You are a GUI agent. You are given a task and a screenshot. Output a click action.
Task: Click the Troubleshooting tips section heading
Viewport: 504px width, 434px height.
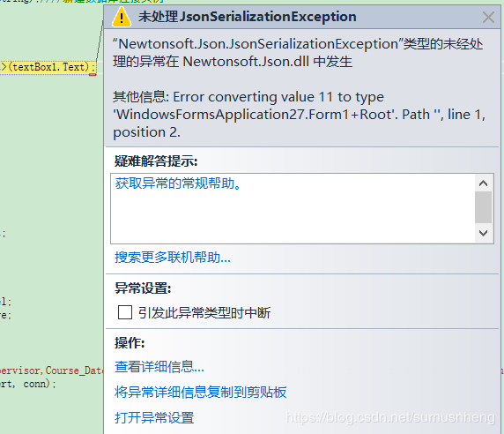point(156,161)
